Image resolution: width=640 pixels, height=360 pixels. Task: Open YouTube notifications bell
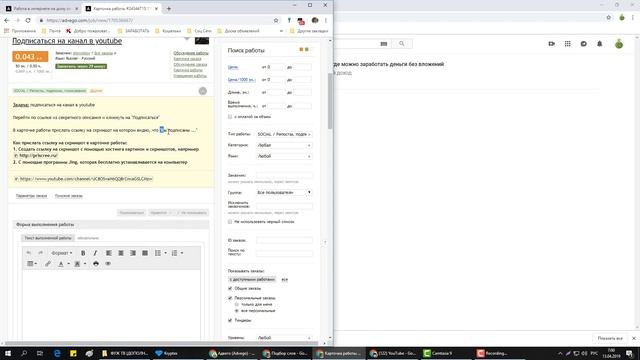(600, 44)
